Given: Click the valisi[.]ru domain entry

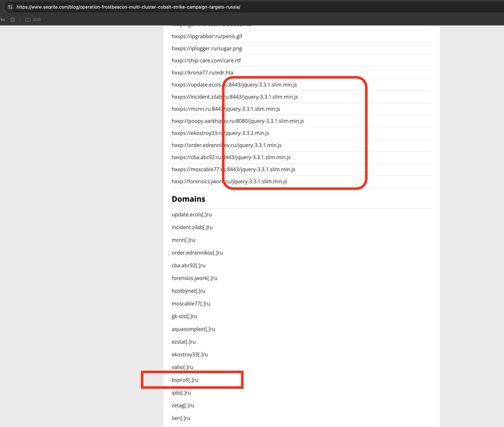Looking at the screenshot, I should point(183,367).
